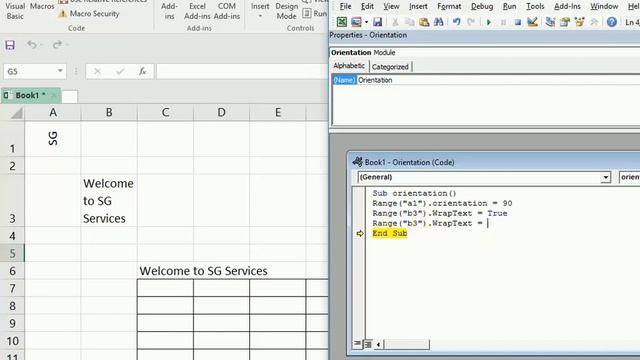Run the macro with green play icon
Viewport: 640px width, 360px height.
coord(489,22)
